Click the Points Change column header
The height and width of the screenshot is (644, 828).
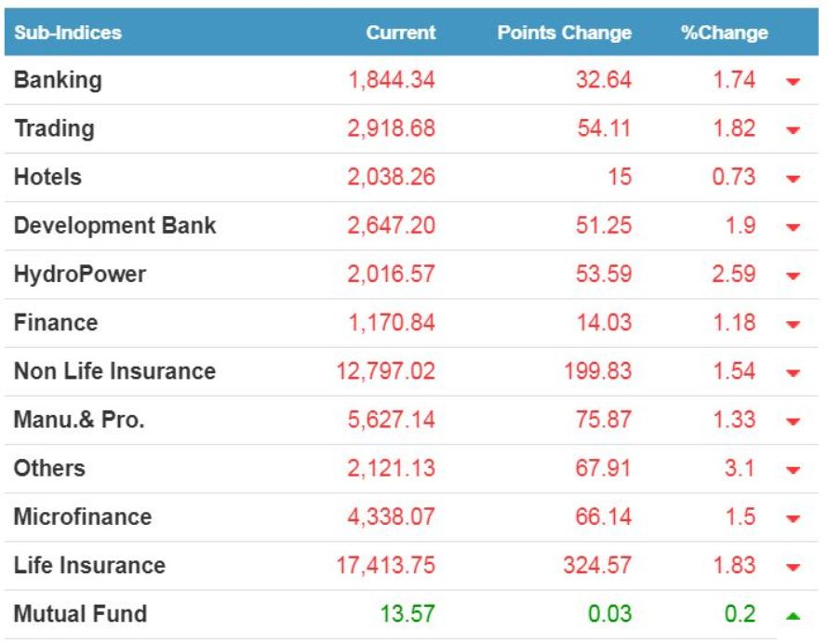tap(564, 33)
